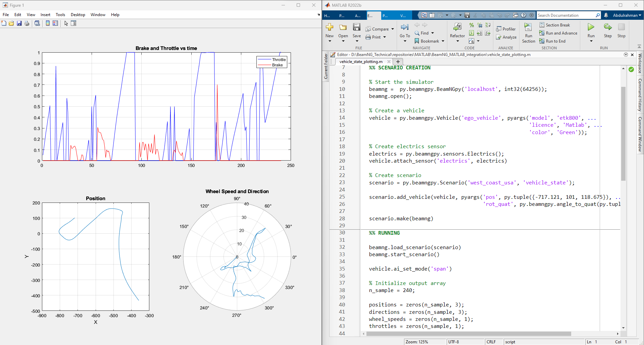Click the Run to End button
Screen dimensions: 644x345
tap(552, 41)
